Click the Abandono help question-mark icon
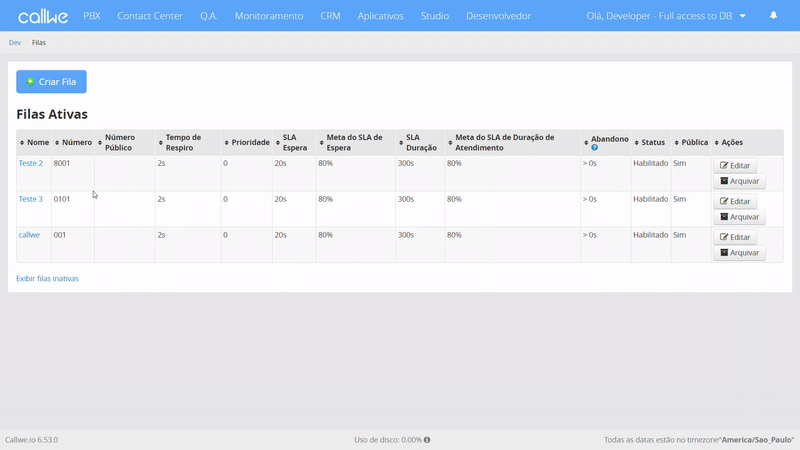800x450 pixels. (594, 147)
